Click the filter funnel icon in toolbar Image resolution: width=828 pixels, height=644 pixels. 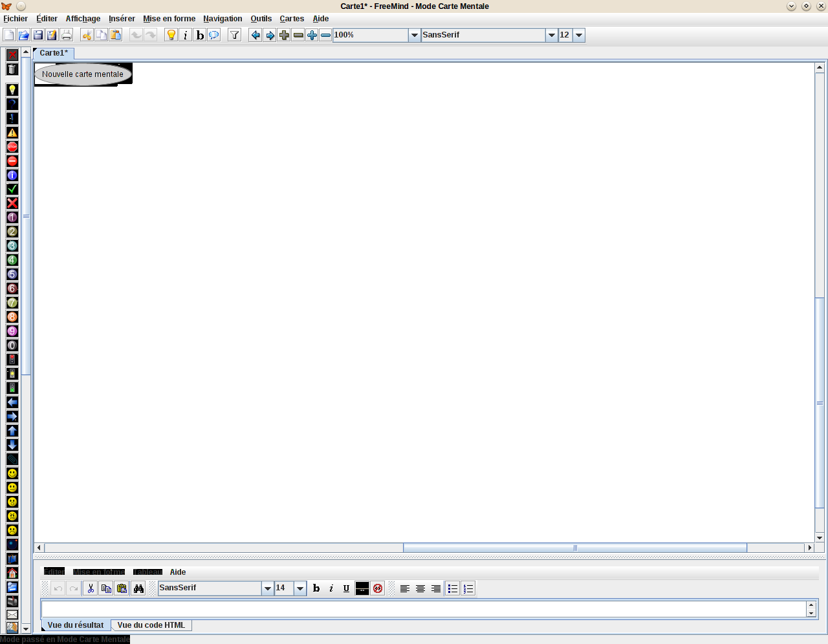pos(235,35)
